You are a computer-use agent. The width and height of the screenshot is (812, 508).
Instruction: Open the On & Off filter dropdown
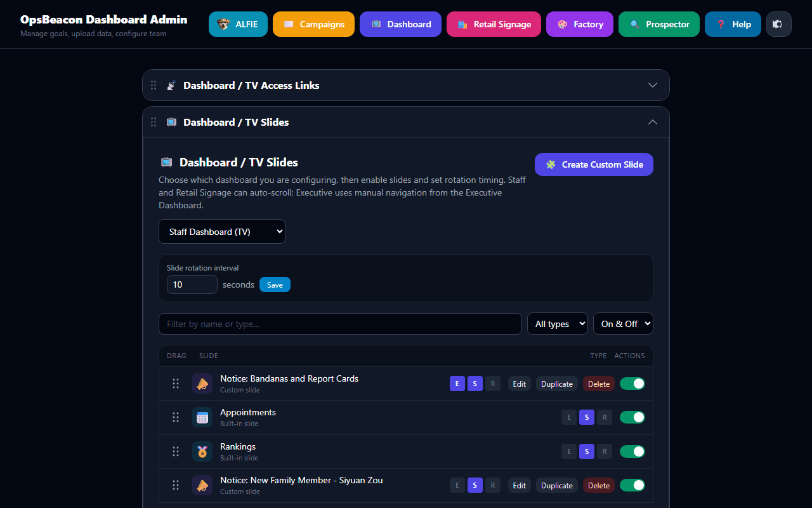[623, 324]
